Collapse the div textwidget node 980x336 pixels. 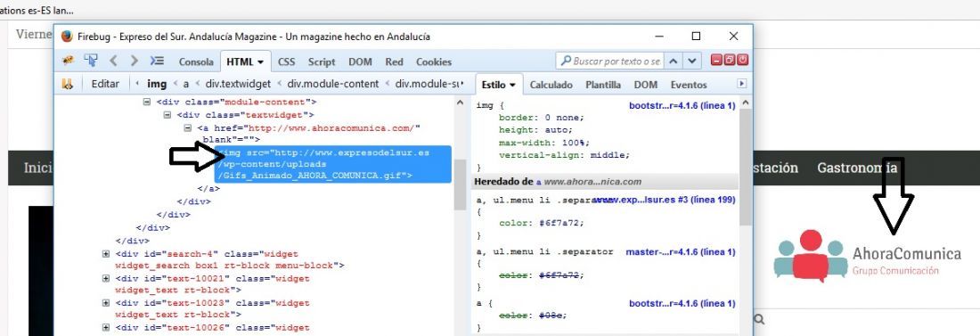167,115
